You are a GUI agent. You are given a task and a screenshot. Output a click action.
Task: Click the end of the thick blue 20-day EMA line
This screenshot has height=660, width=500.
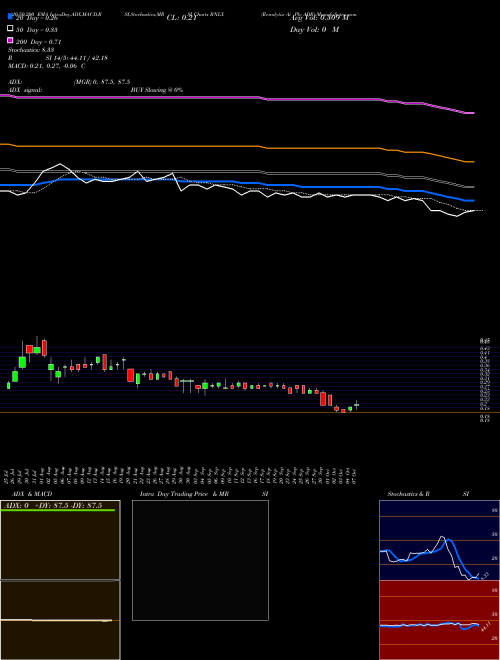coord(473,201)
